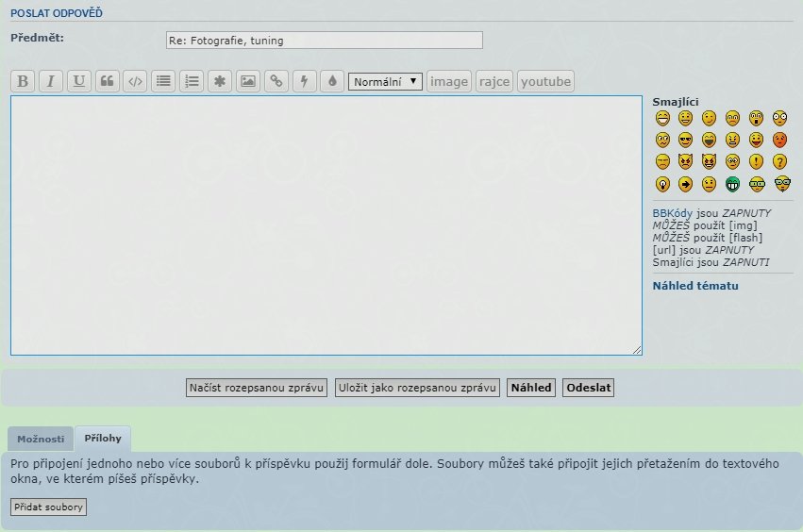
Task: Switch to the Možnosti tab
Action: (x=41, y=439)
